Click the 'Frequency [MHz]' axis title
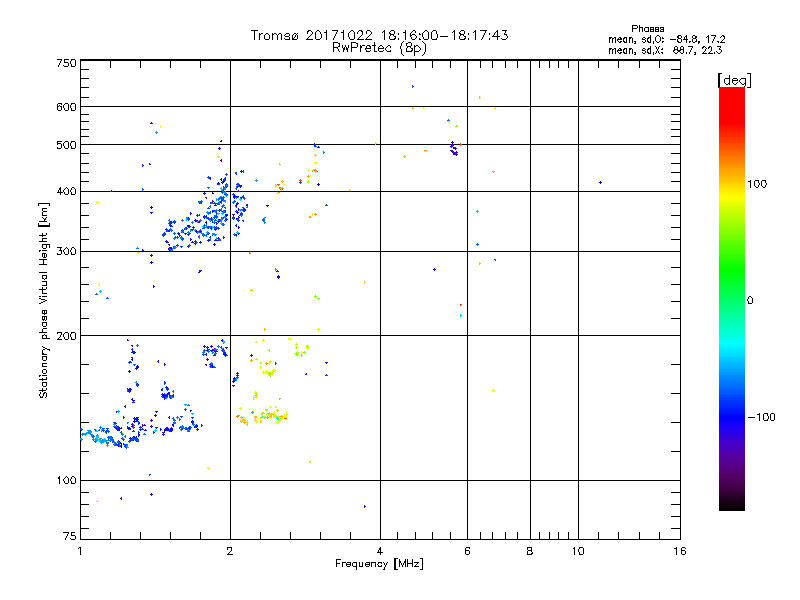Screen dimensions: 800x600 tap(379, 564)
